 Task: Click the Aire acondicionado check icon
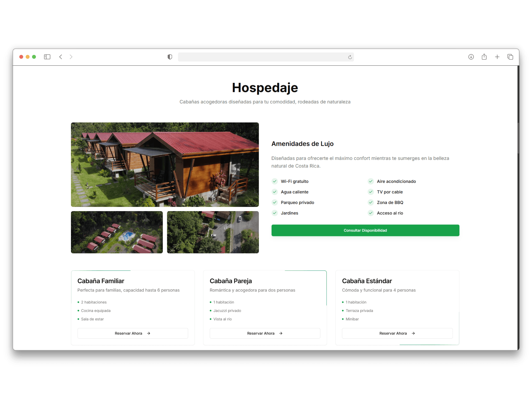point(371,181)
